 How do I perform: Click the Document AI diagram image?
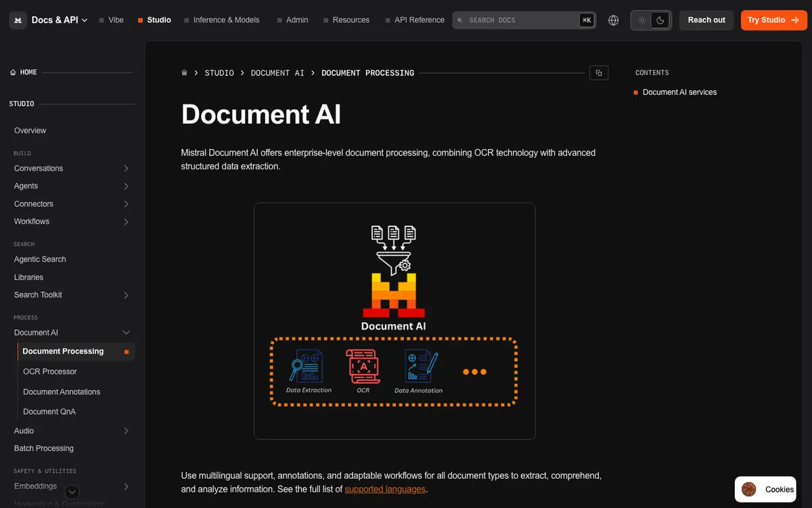tap(394, 321)
